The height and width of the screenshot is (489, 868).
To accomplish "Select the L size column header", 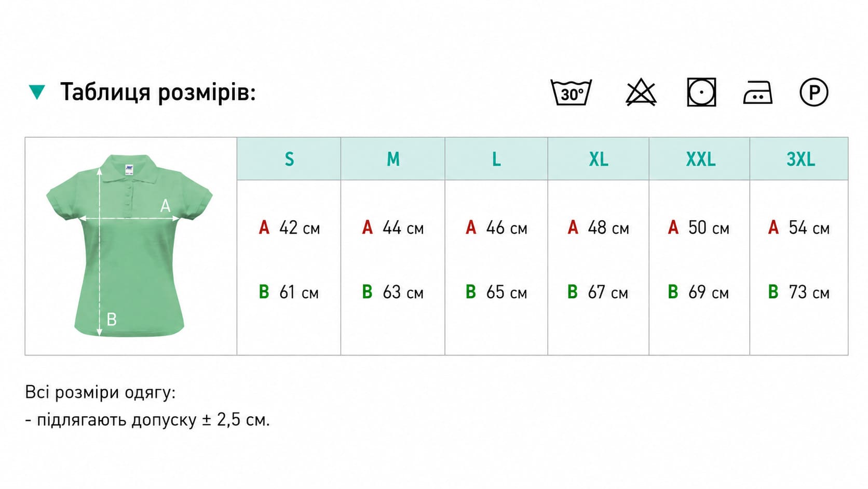I will tap(496, 159).
